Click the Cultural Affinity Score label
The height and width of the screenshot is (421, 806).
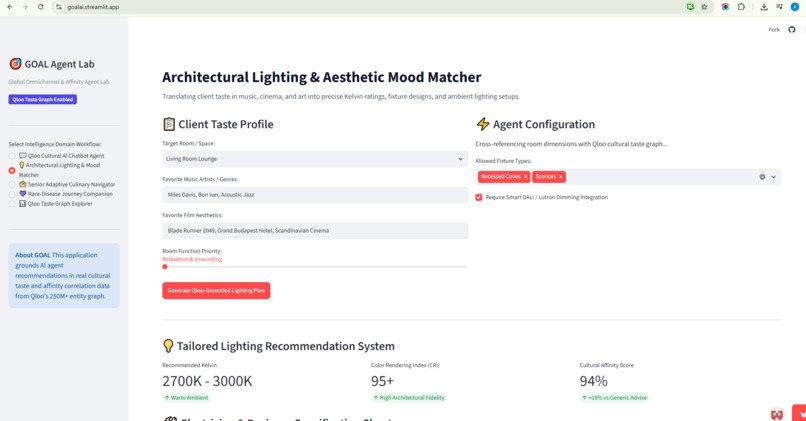pos(607,365)
